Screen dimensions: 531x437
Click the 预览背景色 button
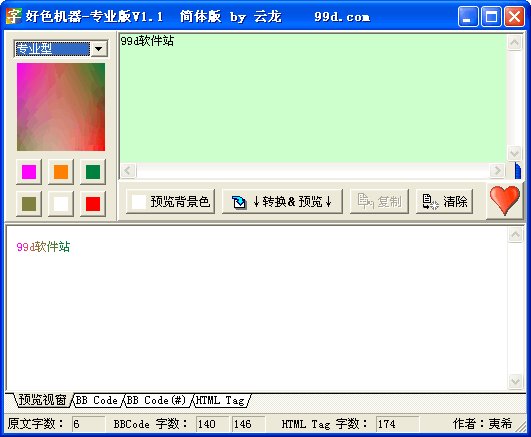[x=170, y=202]
